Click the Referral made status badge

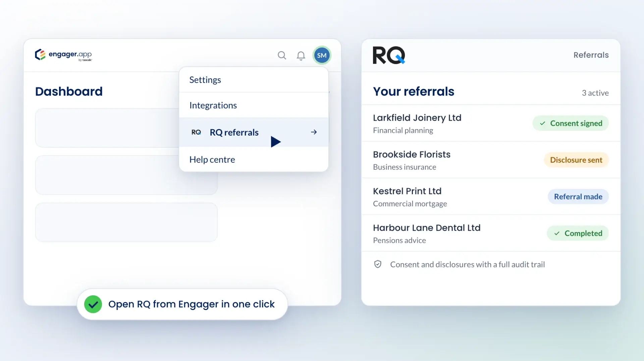(578, 197)
